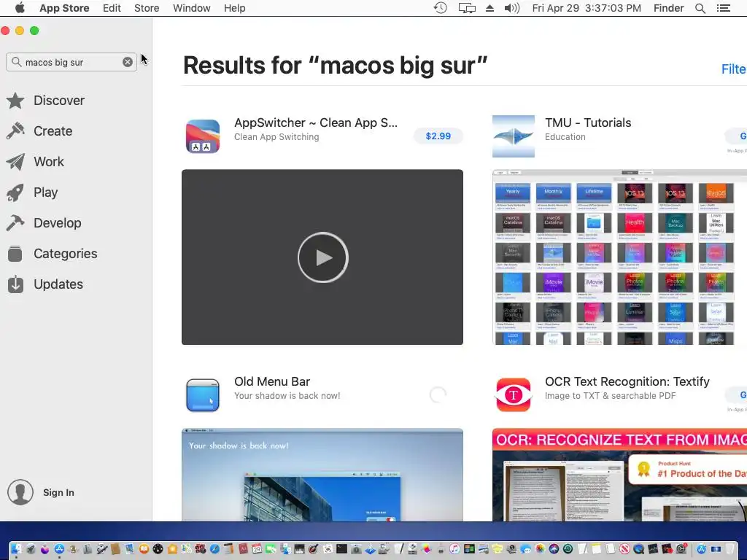The image size is (747, 560).
Task: Click Finder at the right of the menu bar
Action: click(x=668, y=8)
